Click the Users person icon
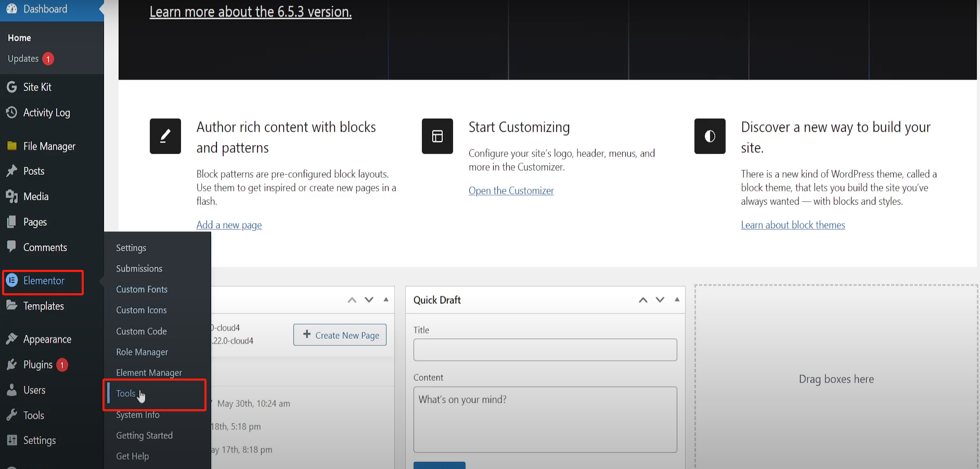Image resolution: width=980 pixels, height=469 pixels. pos(11,390)
